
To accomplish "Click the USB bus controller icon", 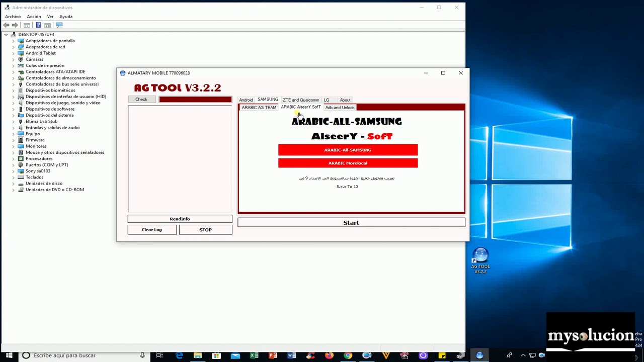I will [x=21, y=84].
